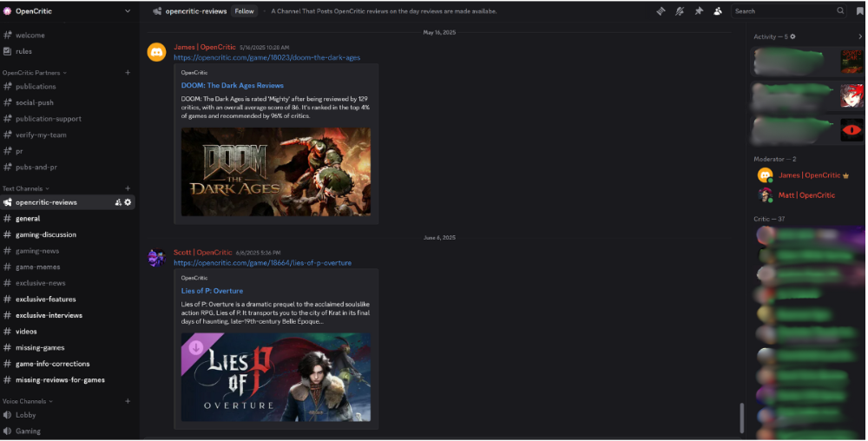Open Lies of P: Overture embed title

(212, 291)
